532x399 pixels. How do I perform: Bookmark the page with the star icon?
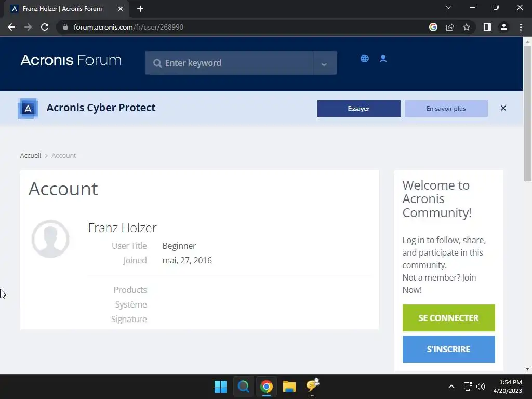467,27
